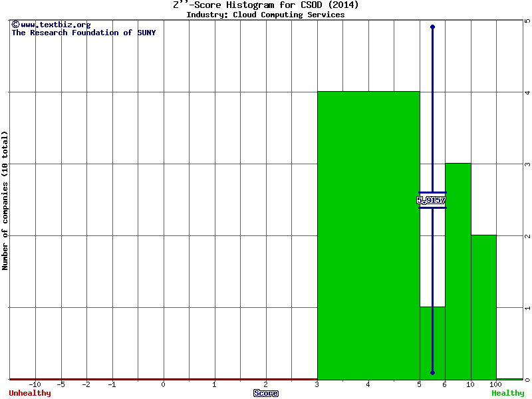
Task: Click the green bar between 10 and 100
Action: (484, 307)
